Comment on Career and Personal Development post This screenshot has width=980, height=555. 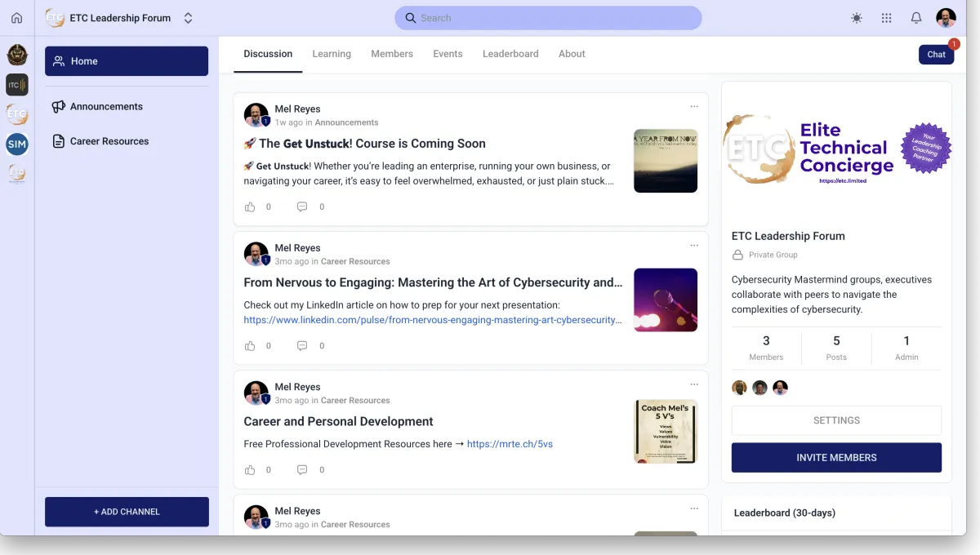[302, 469]
